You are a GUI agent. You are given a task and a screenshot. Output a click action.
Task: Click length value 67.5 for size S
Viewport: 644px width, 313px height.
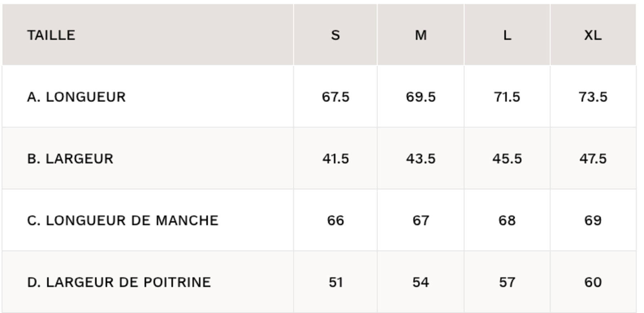tap(335, 97)
